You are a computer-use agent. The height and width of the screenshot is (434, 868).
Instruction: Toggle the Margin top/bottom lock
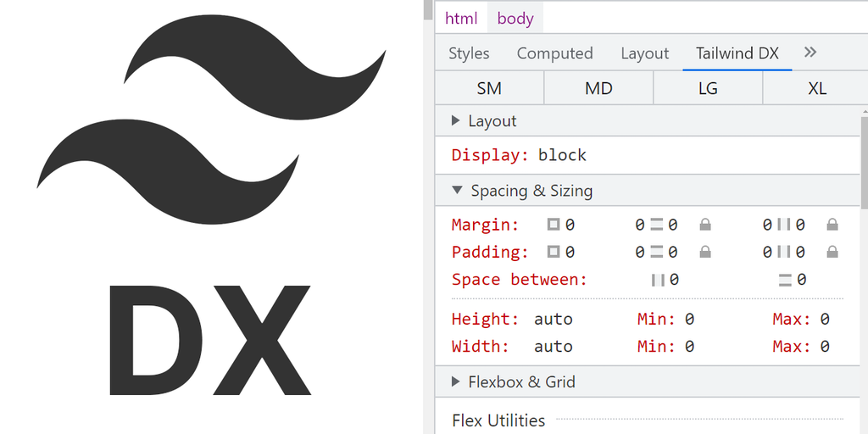(x=705, y=225)
